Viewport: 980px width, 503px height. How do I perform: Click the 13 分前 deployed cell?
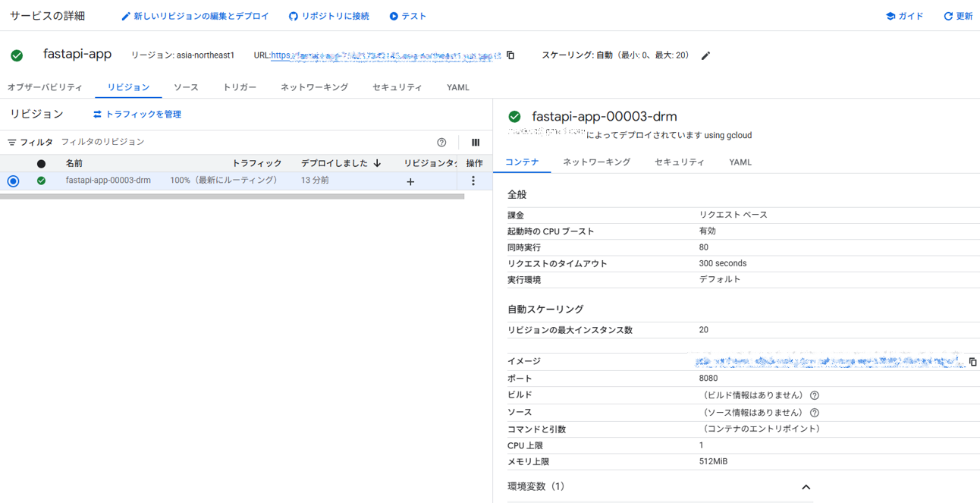coord(315,181)
